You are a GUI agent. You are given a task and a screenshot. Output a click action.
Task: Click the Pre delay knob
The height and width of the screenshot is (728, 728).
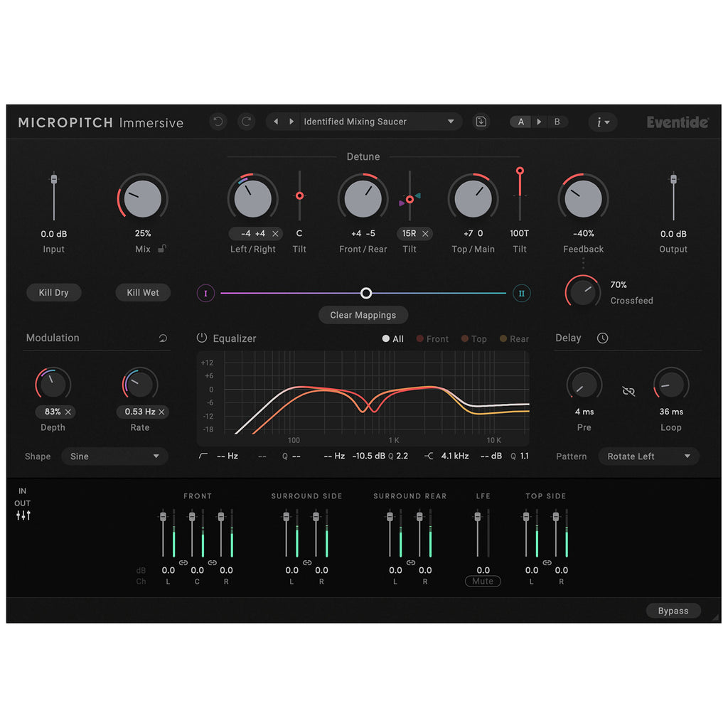pyautogui.click(x=584, y=385)
